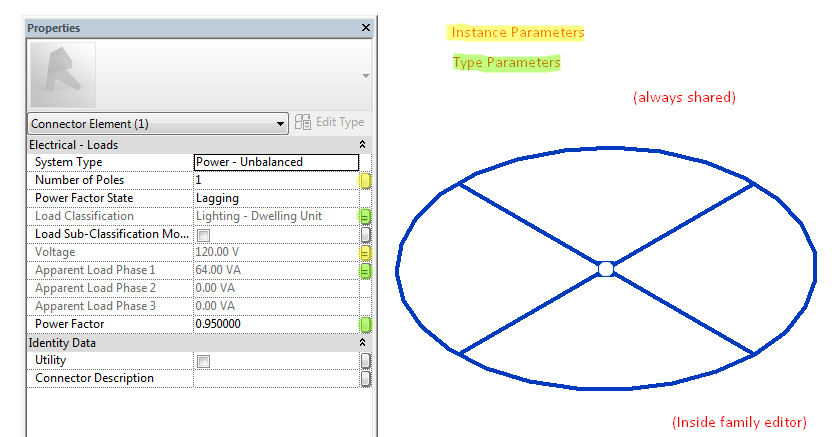The image size is (834, 437).
Task: Select the Load Classification row label
Action: [x=84, y=216]
